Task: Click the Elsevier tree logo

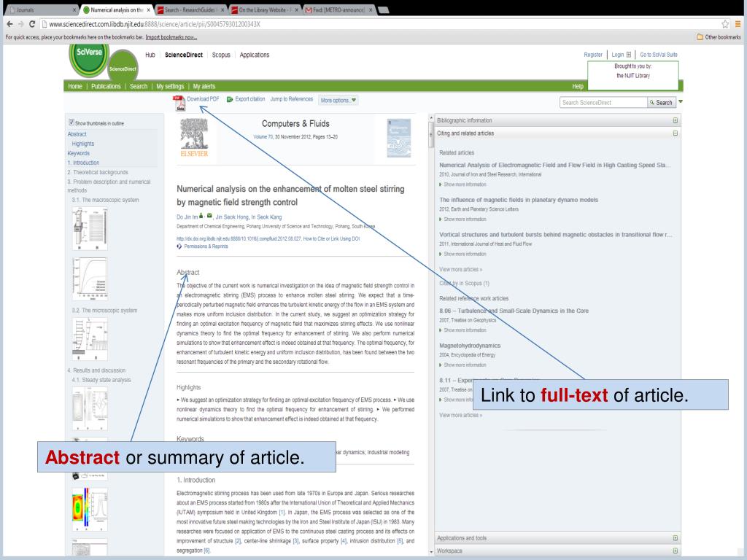Action: [194, 138]
